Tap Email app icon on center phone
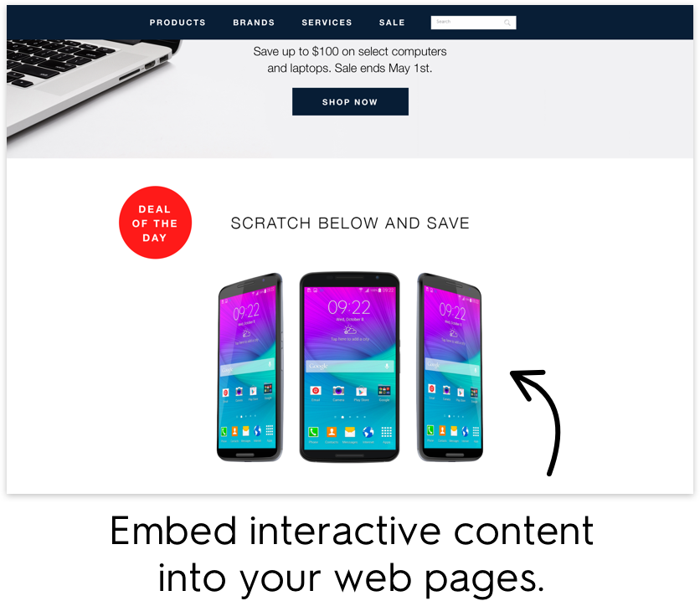700x601 pixels. pos(316,391)
